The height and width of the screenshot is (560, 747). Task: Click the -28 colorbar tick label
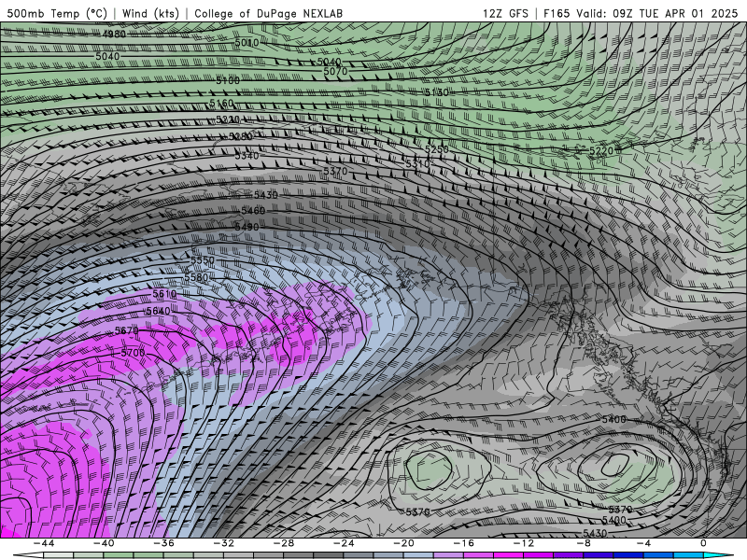(284, 543)
